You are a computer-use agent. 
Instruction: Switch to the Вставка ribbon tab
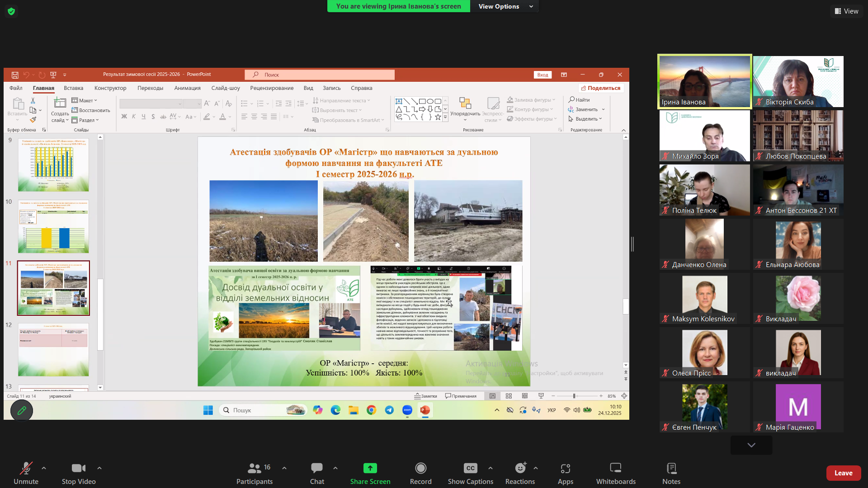pos(73,88)
